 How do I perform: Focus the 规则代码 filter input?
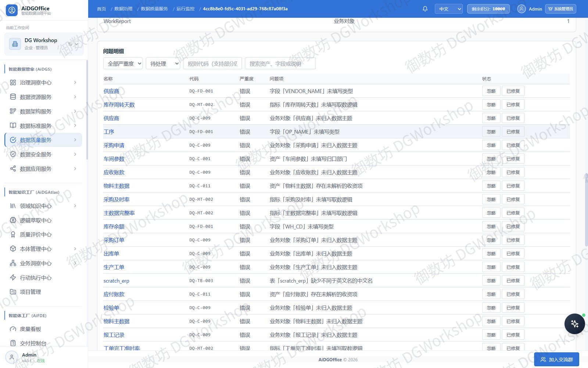(x=212, y=64)
